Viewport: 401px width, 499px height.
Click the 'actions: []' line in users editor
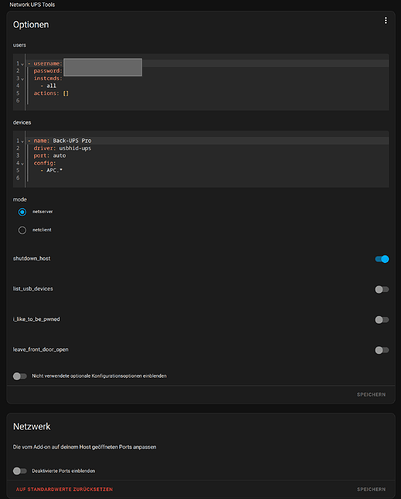tap(51, 93)
